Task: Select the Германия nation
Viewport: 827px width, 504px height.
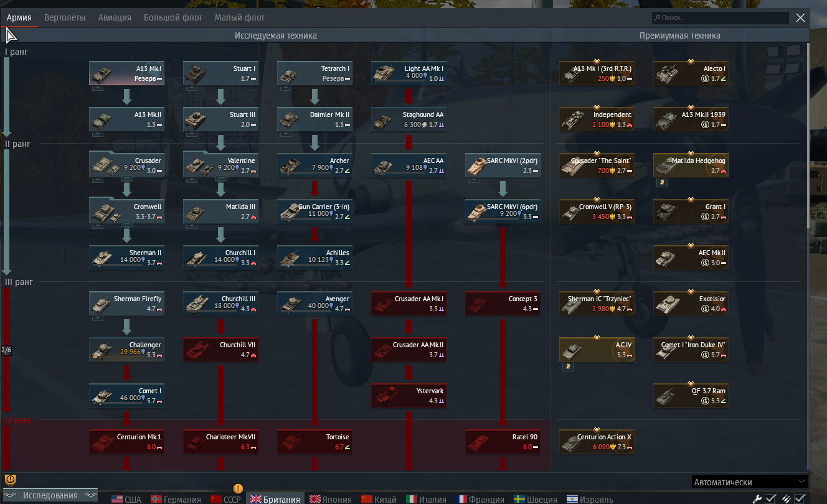Action: point(176,499)
